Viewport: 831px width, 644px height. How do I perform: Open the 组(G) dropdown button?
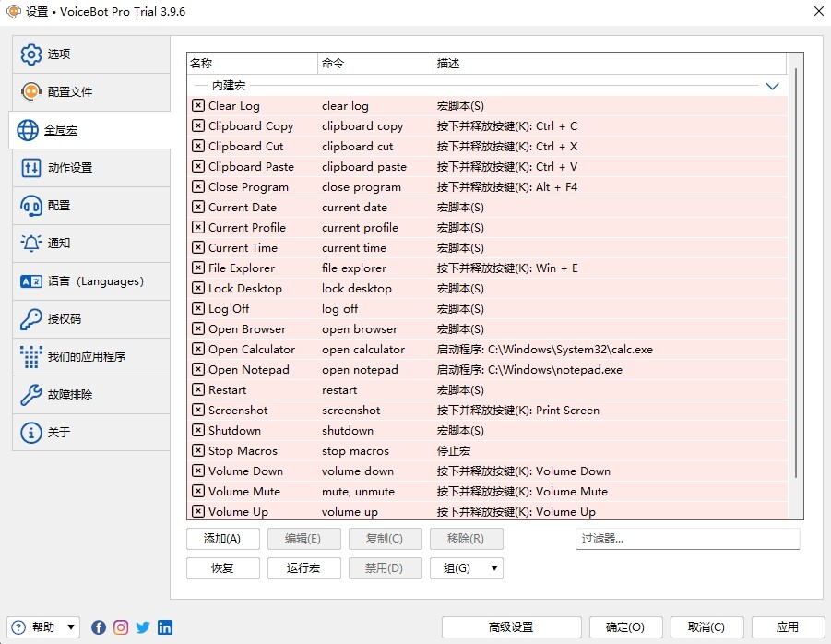click(x=467, y=568)
